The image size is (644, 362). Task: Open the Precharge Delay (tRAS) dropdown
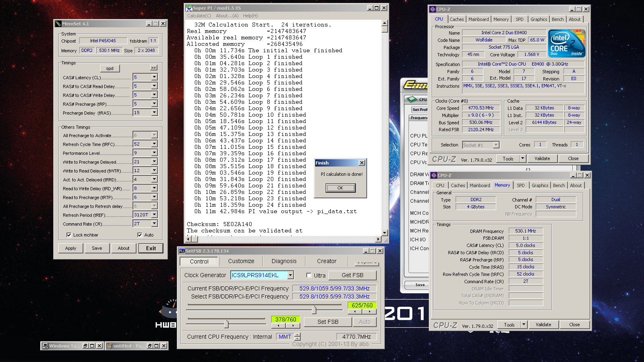click(154, 113)
